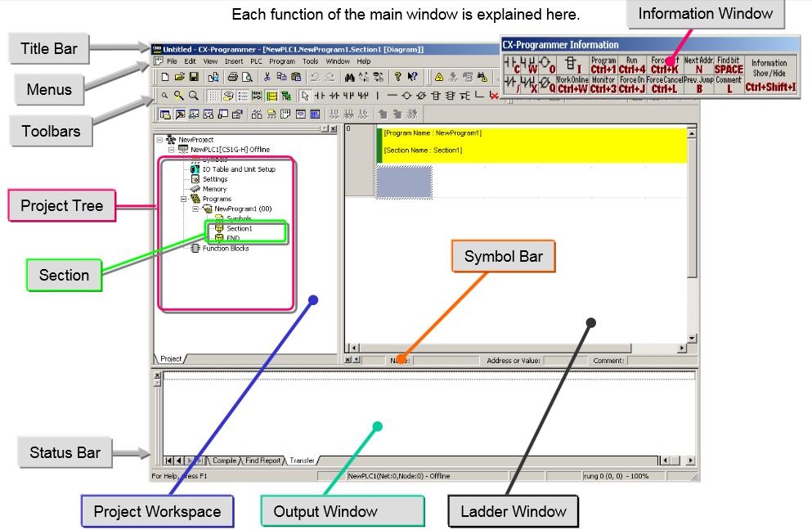Click ladder window scroll down arrow
Viewport: 812px width, 530px height.
click(692, 338)
